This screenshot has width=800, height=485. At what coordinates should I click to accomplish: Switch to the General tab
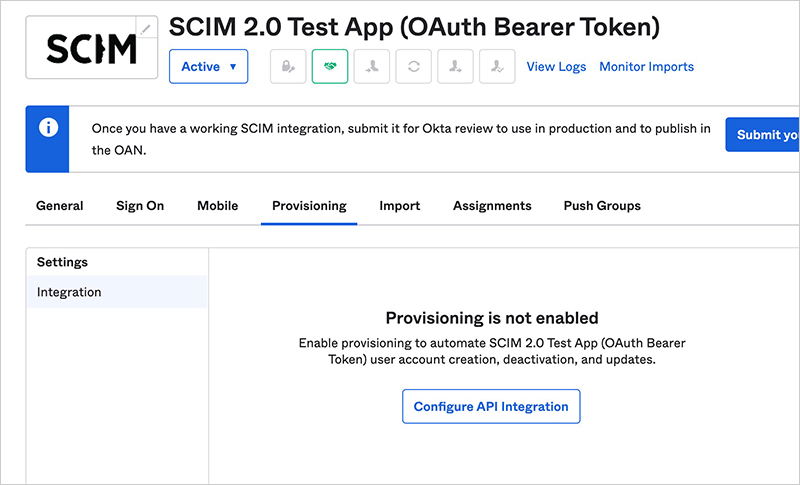60,206
